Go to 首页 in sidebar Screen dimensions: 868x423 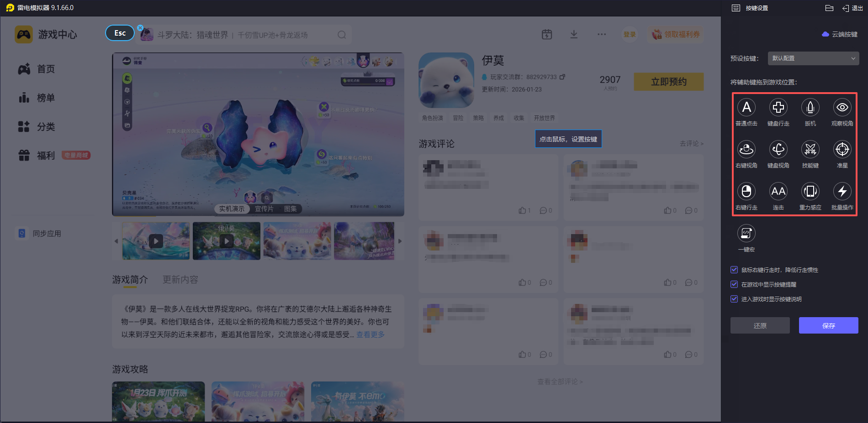pyautogui.click(x=37, y=69)
